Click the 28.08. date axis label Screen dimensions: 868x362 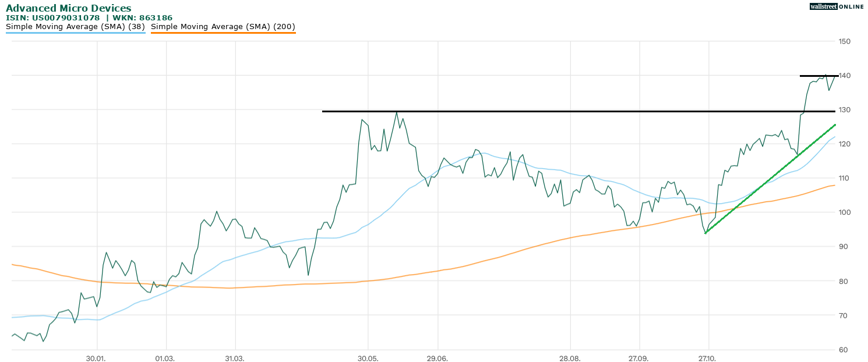pyautogui.click(x=570, y=358)
